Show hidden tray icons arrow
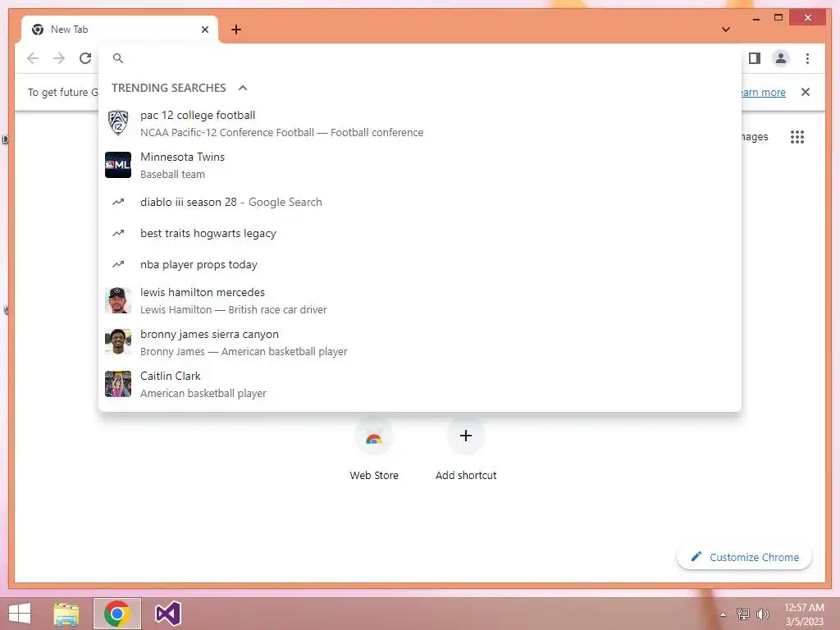Viewport: 840px width, 630px height. (723, 614)
